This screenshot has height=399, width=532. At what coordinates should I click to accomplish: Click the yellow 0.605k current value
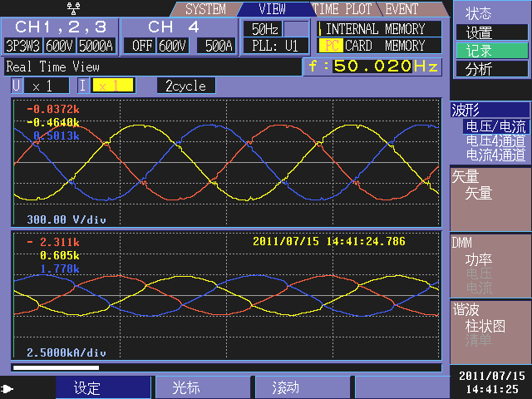60,255
